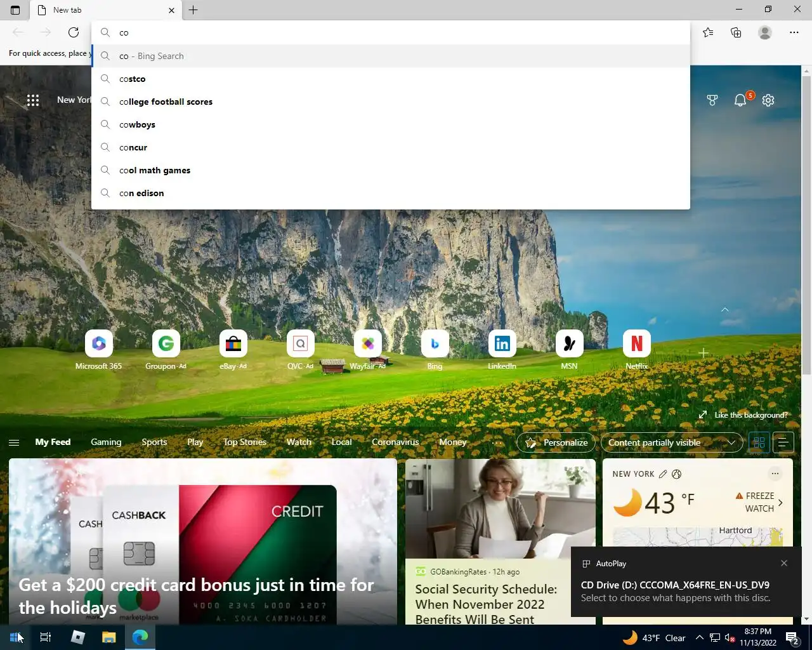The height and width of the screenshot is (650, 812).
Task: Close the AutoPlay notification
Action: [784, 563]
